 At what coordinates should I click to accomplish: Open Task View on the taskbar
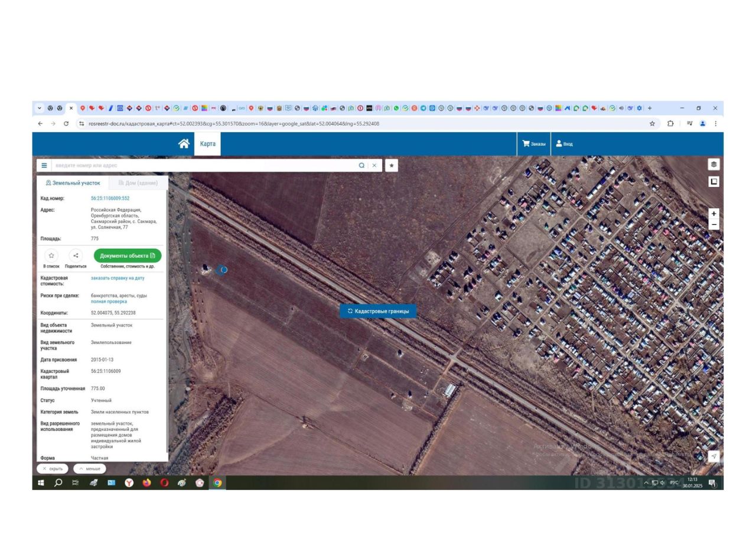(x=75, y=483)
